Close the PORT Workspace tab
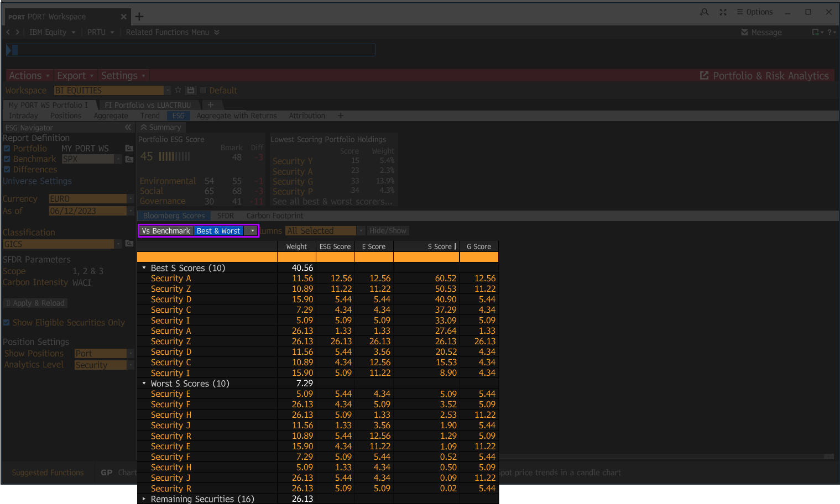The width and height of the screenshot is (840, 504). (123, 17)
